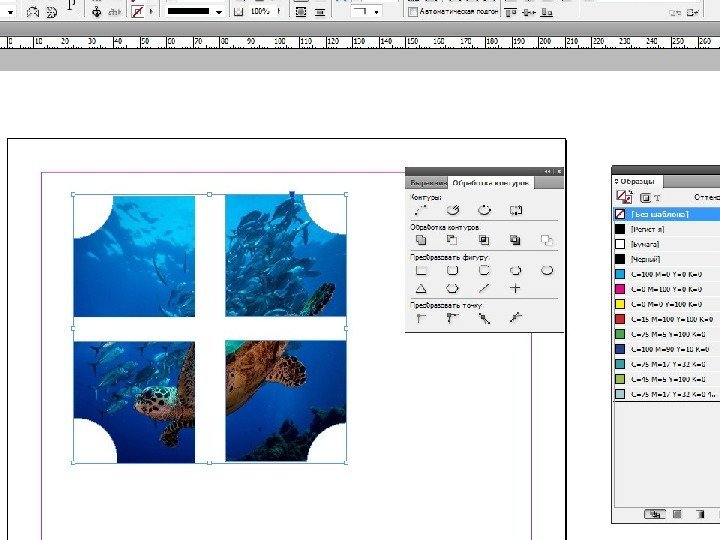Collapse the Pathfinder panel with double-arrow icon
Screen dimensions: 720x540
[x=547, y=171]
